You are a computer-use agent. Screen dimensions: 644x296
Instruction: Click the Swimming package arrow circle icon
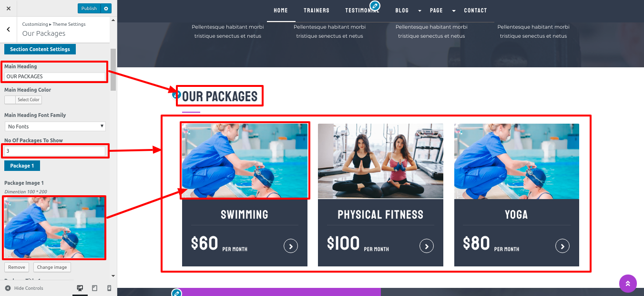291,246
